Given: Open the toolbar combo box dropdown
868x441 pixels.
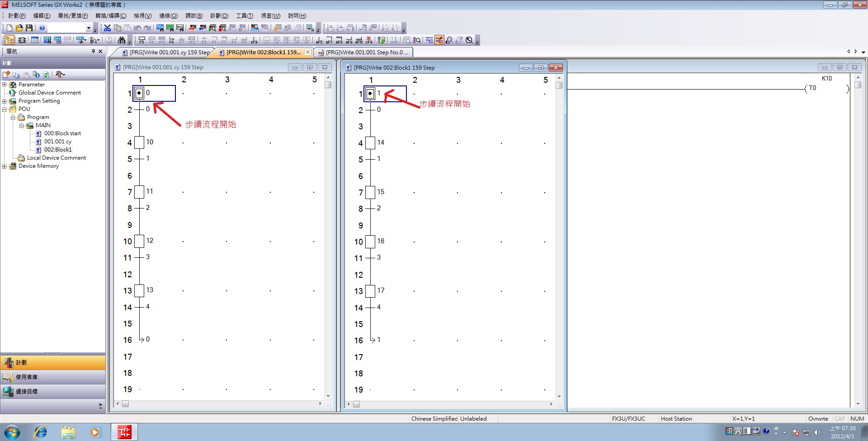Looking at the screenshot, I should click(x=89, y=28).
